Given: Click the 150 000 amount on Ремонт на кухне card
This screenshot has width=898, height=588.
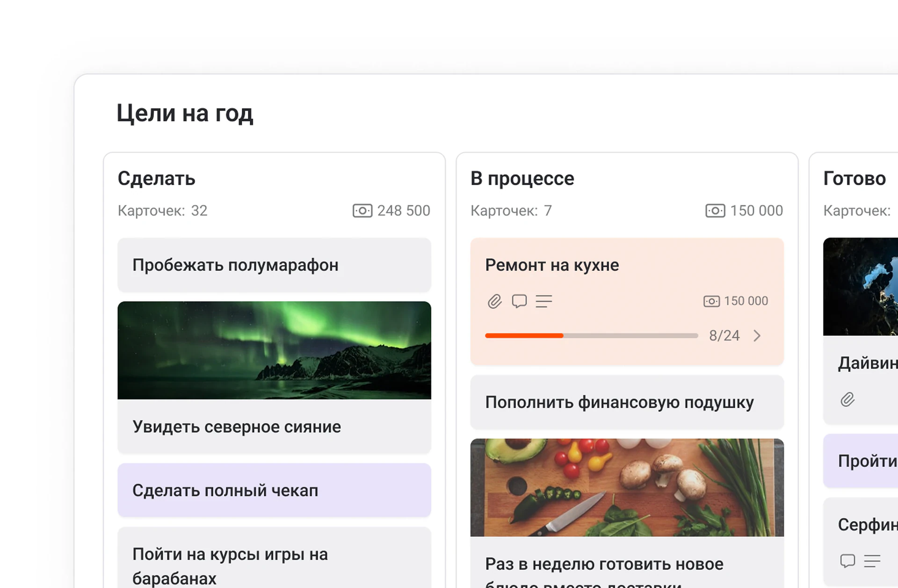Looking at the screenshot, I should tap(746, 301).
